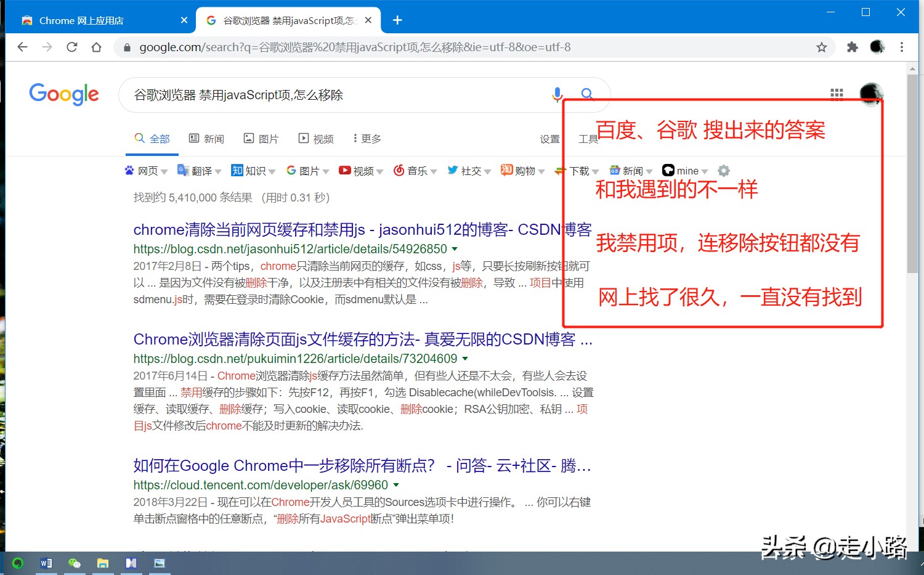
Task: Select the Baidu 网页 search shortcut icon
Action: (x=129, y=170)
